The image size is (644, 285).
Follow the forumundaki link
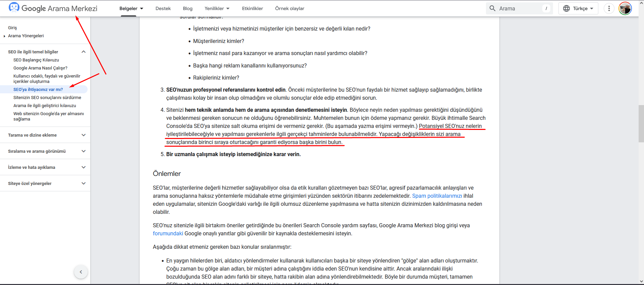pyautogui.click(x=168, y=233)
